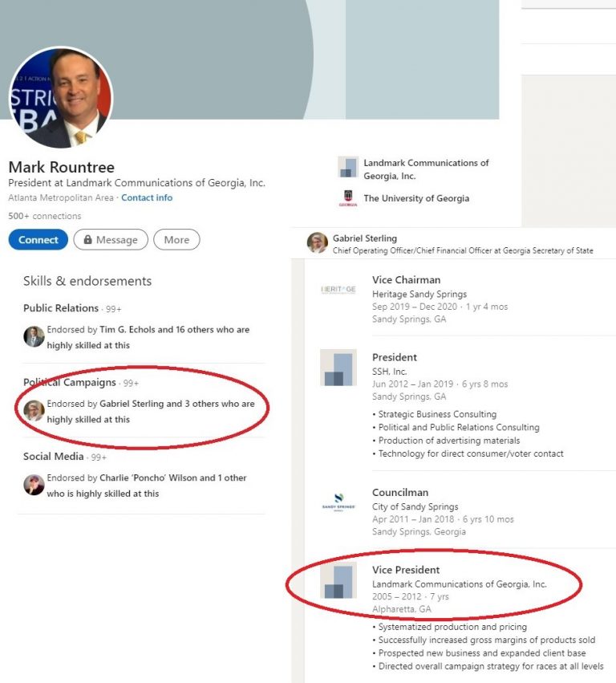Click the City of Sandy Springs logo
616x683 pixels.
338,503
